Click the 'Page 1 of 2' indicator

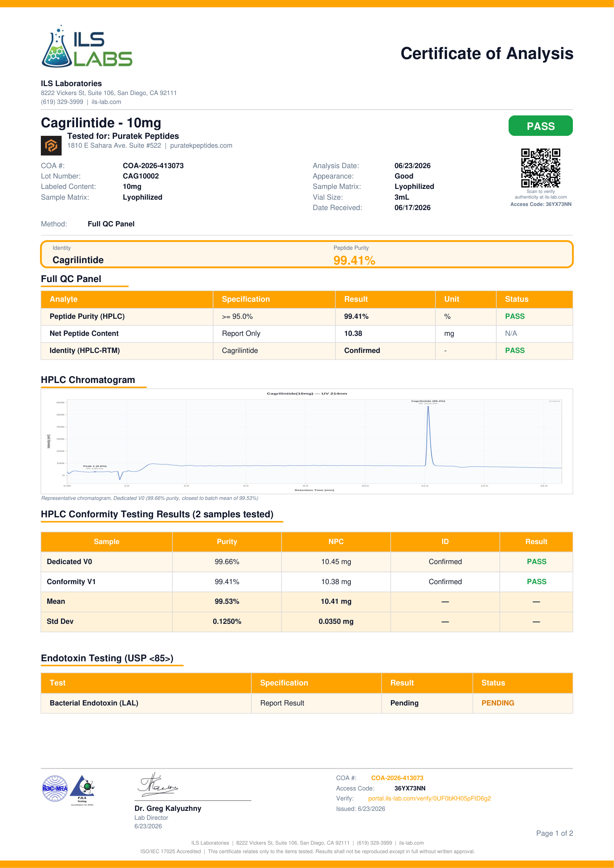coord(554,833)
